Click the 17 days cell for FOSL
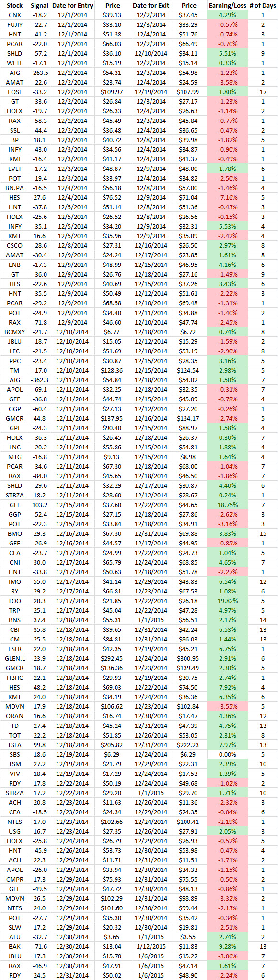This screenshot has height=980, width=278. [x=263, y=92]
